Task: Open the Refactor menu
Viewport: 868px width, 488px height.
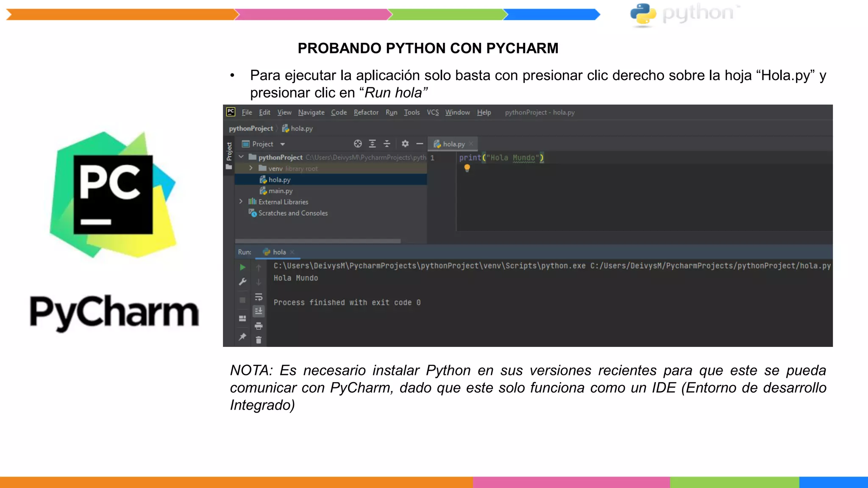Action: [x=366, y=112]
